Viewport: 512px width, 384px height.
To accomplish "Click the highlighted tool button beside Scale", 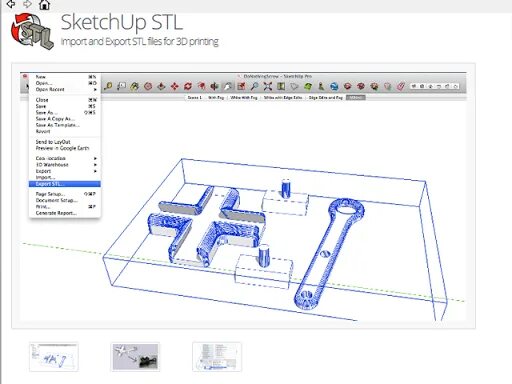I will pyautogui.click(x=228, y=86).
